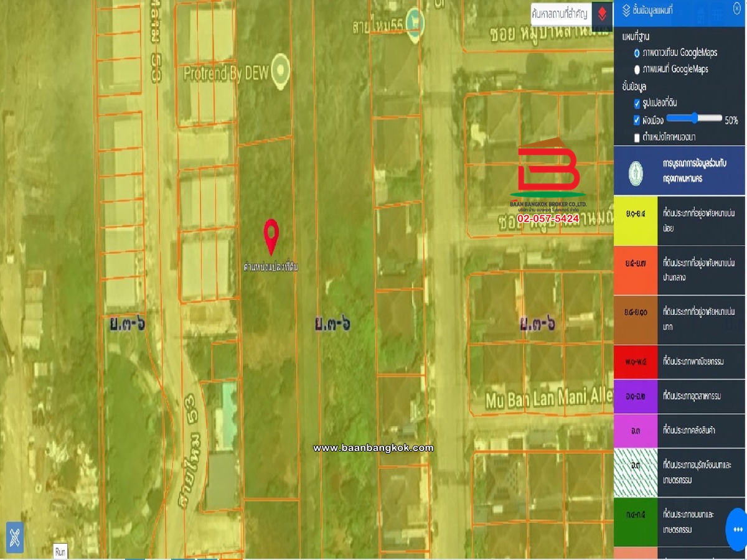Click the Bangkok data integration banner text

(695, 170)
